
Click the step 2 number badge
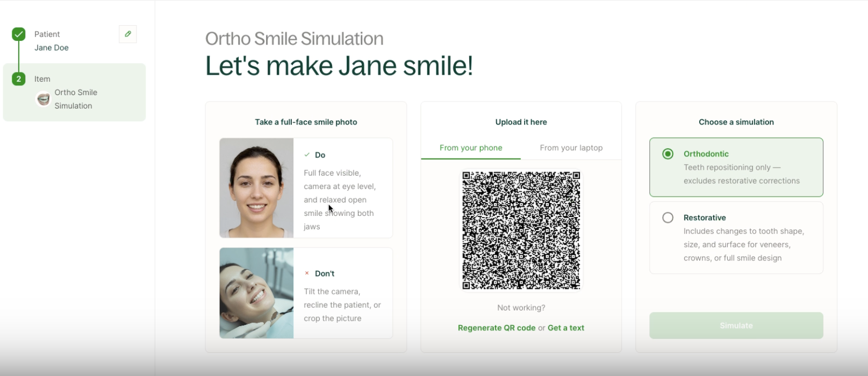(19, 79)
